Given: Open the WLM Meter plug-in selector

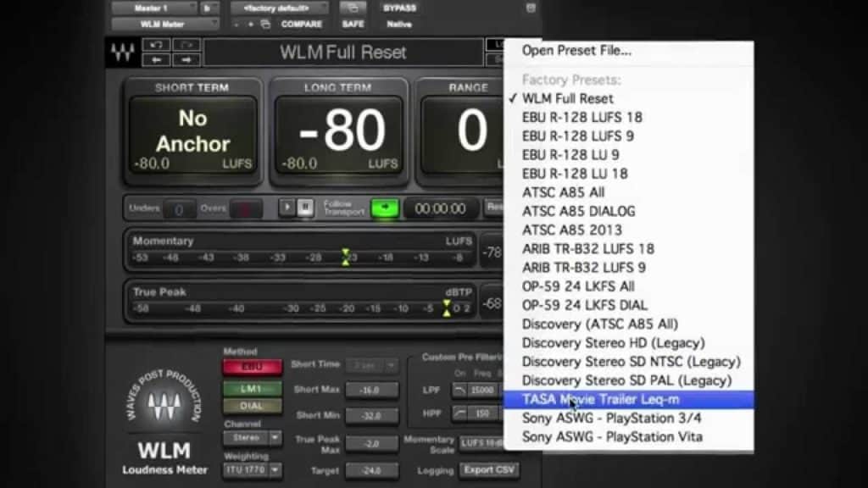Looking at the screenshot, I should click(164, 25).
